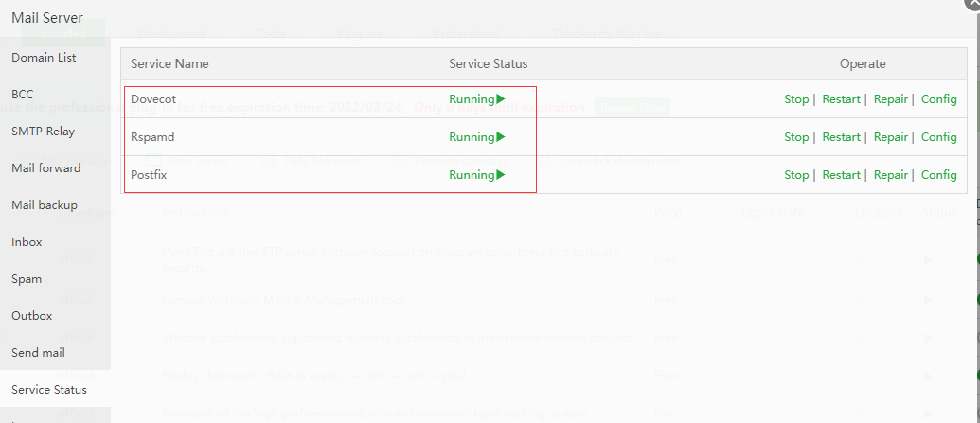Open the SMTP Relay settings
The height and width of the screenshot is (423, 980).
click(x=43, y=132)
